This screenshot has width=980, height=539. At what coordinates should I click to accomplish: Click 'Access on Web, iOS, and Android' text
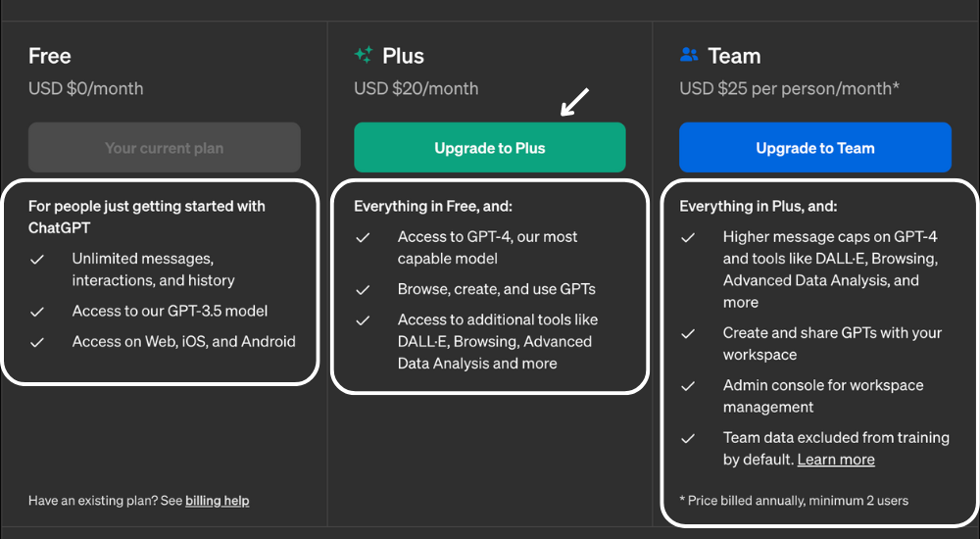click(x=184, y=341)
